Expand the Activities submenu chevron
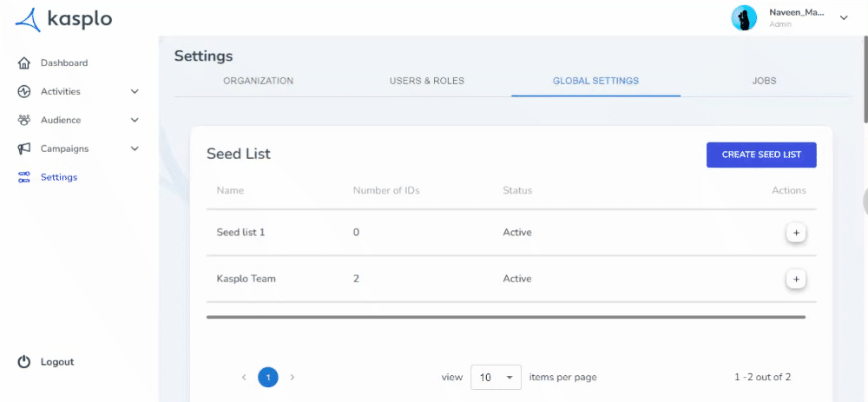868x402 pixels. [x=135, y=91]
